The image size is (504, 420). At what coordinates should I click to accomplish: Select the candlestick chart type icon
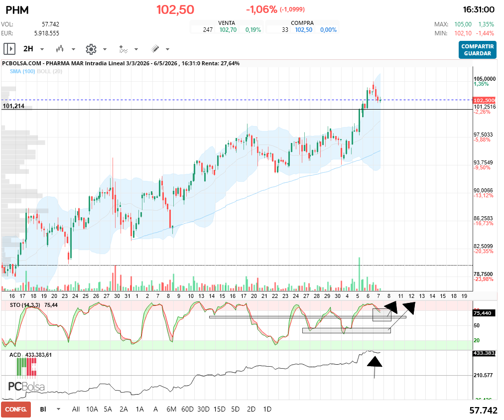coord(60,49)
